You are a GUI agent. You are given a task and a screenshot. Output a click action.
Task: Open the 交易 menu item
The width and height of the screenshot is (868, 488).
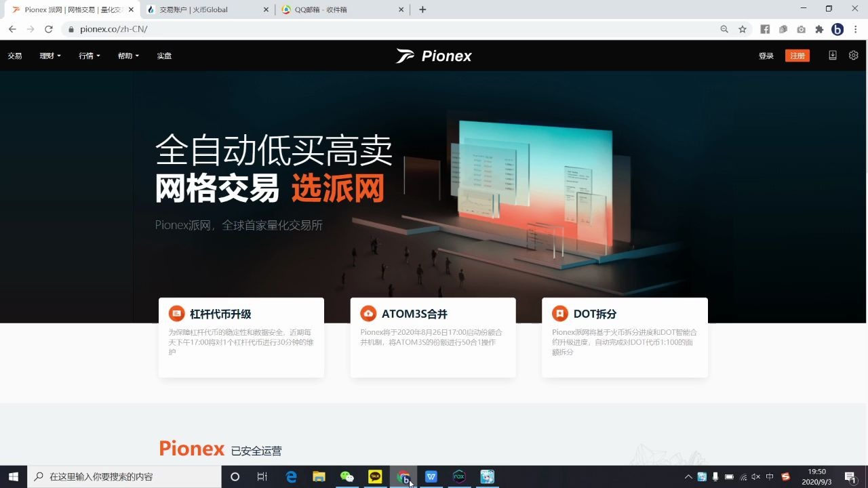click(x=15, y=56)
